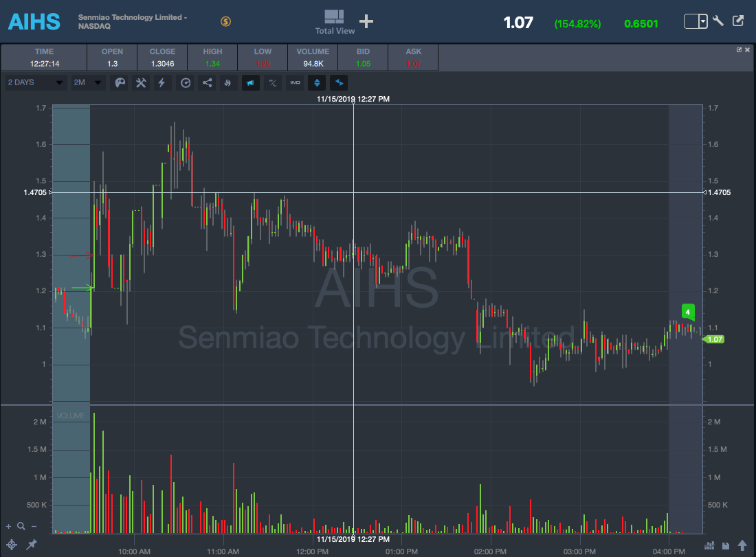Click the VOLUME label on the lower panel
This screenshot has width=756, height=557.
coord(71,416)
